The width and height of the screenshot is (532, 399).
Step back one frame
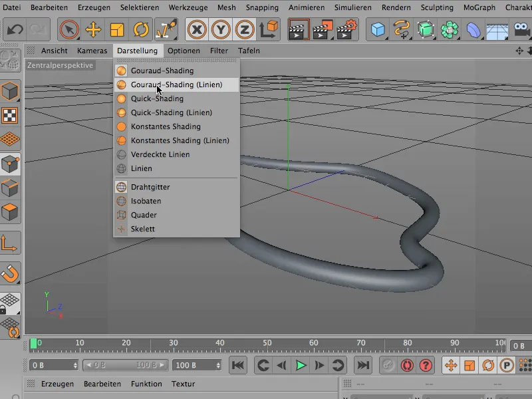[281, 365]
